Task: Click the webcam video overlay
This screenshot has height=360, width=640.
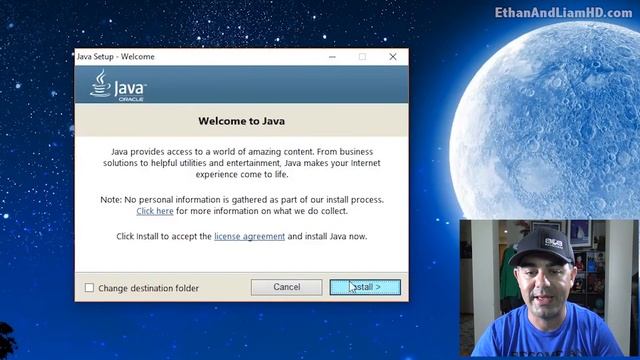Action: coord(549,288)
